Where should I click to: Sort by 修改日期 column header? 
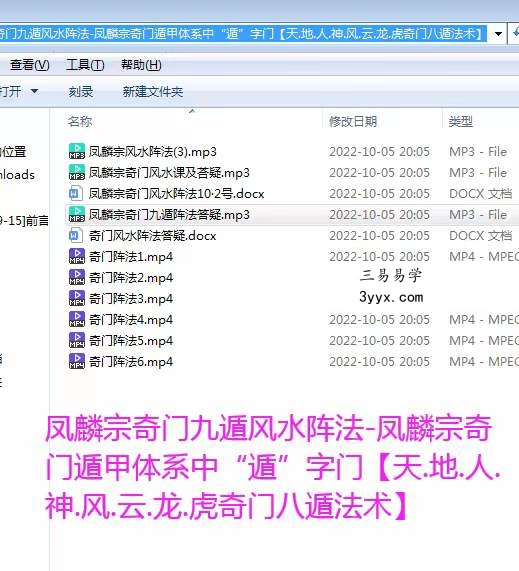pyautogui.click(x=353, y=121)
